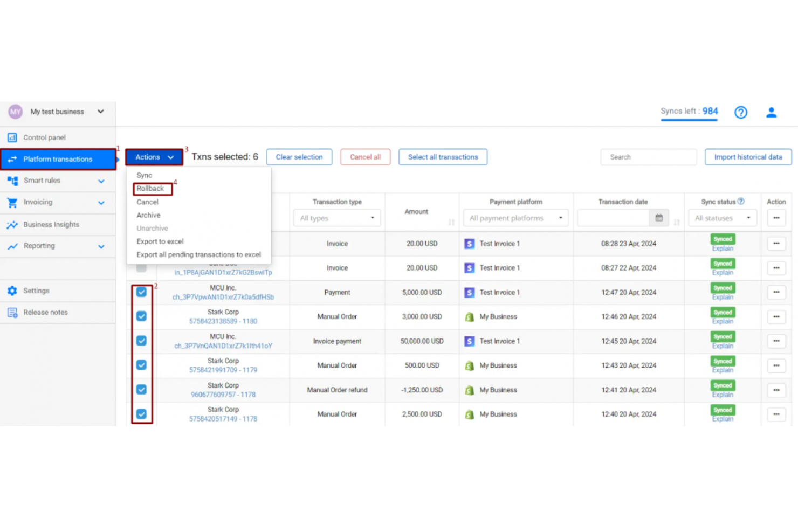Open the user account icon
Image resolution: width=798 pixels, height=532 pixels.
point(772,112)
